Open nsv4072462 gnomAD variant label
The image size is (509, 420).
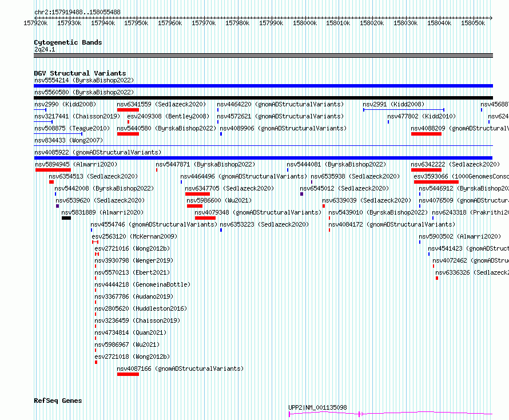tap(471, 260)
